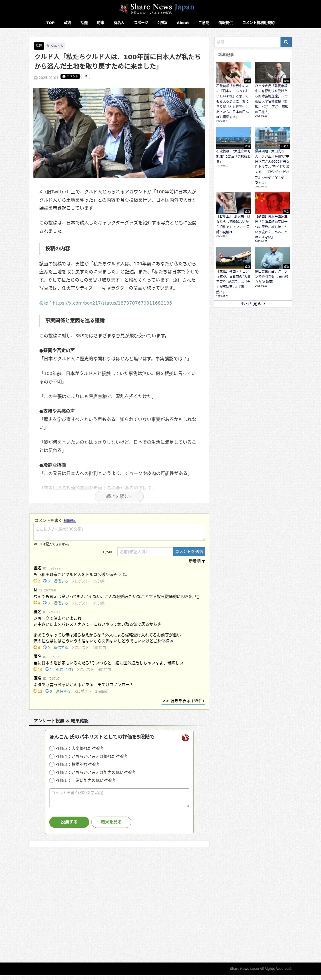Focus the poll comment box コメントを書く(300文字以内)
321x980 pixels.
click(x=119, y=798)
